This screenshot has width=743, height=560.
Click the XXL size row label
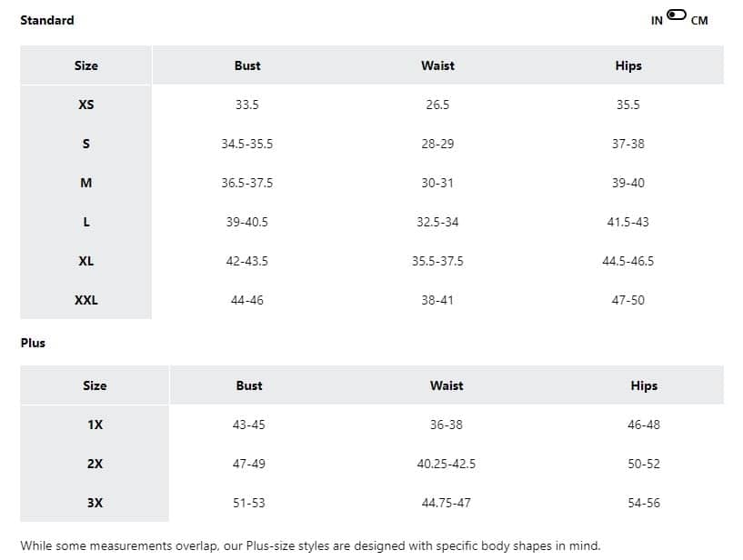(86, 300)
